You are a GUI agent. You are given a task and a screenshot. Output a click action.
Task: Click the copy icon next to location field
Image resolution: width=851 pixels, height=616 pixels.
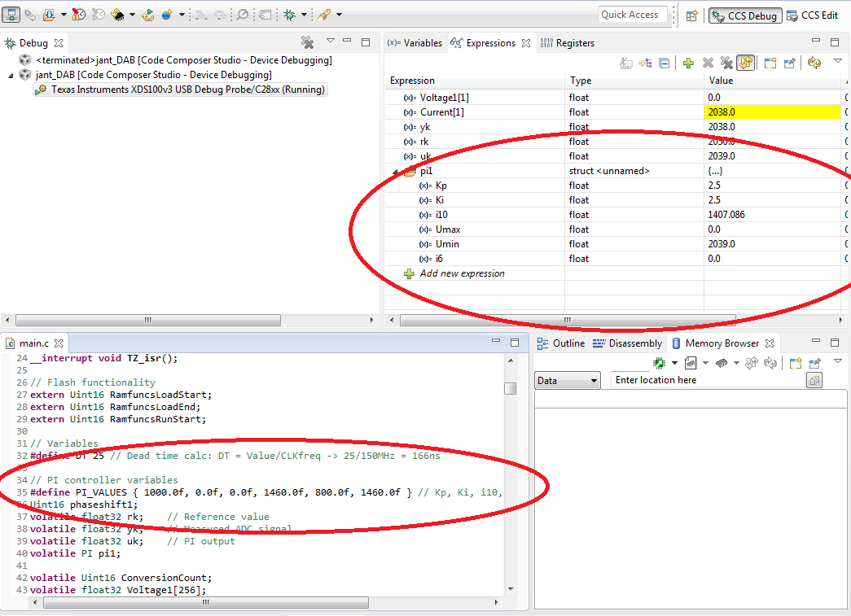coord(814,381)
